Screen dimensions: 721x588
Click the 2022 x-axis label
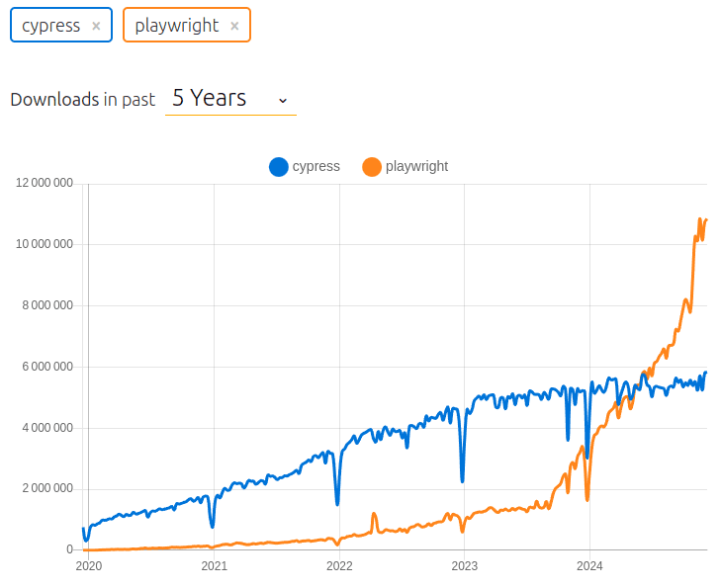tap(339, 566)
